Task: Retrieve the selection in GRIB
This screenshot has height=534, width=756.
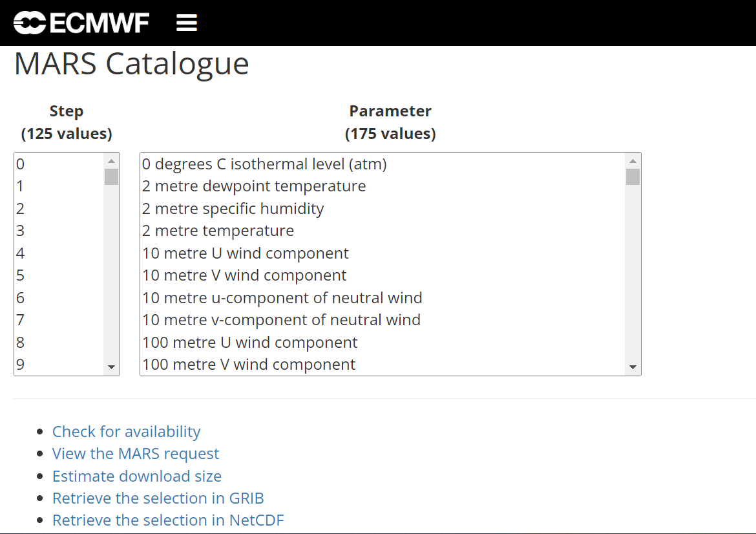Action: [x=158, y=498]
